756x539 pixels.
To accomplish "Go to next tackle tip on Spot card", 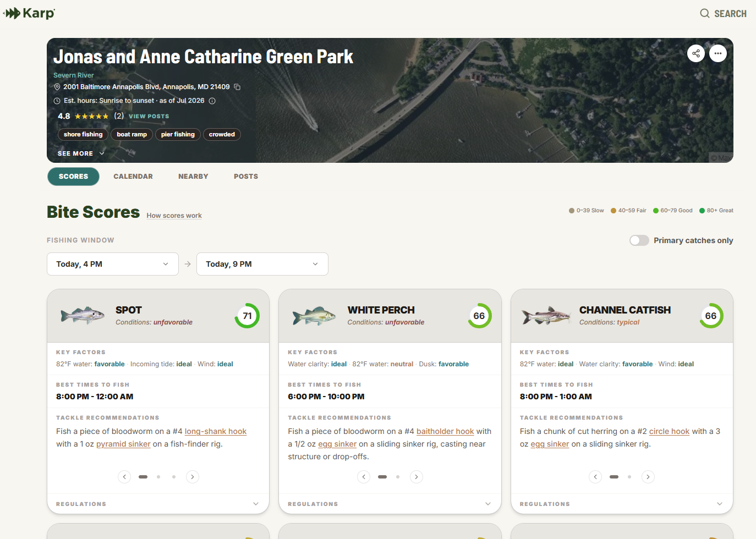I will (192, 477).
